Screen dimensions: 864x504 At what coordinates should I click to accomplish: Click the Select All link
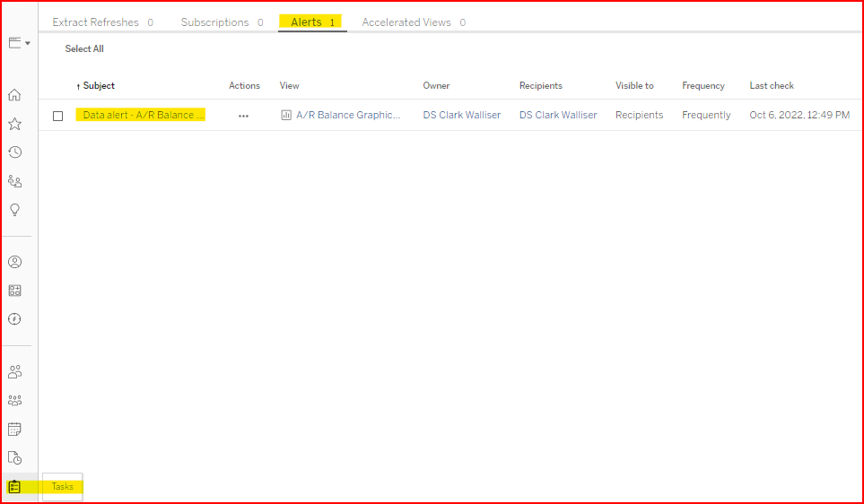tap(84, 49)
